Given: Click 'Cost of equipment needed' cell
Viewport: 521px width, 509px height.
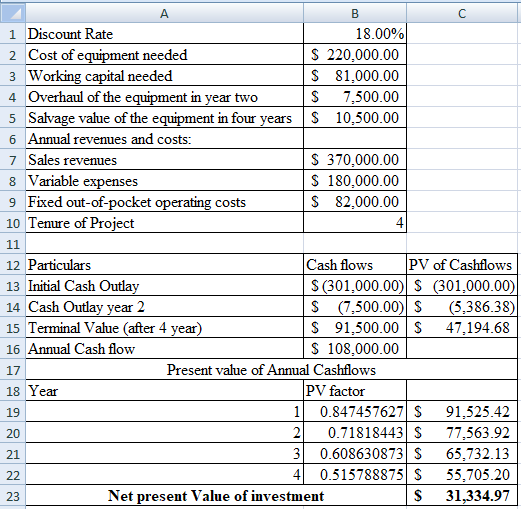Looking at the screenshot, I should 164,55.
